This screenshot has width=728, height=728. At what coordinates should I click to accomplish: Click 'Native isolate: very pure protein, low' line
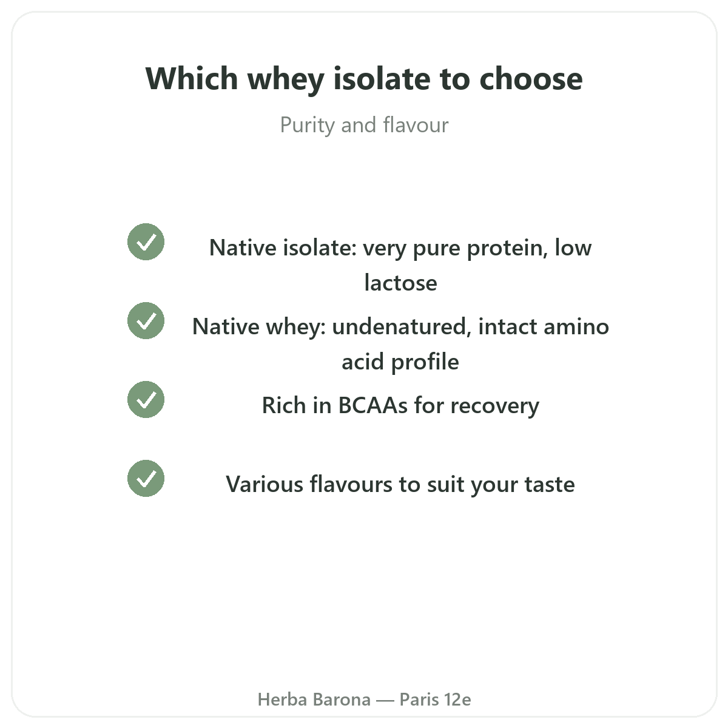click(400, 248)
